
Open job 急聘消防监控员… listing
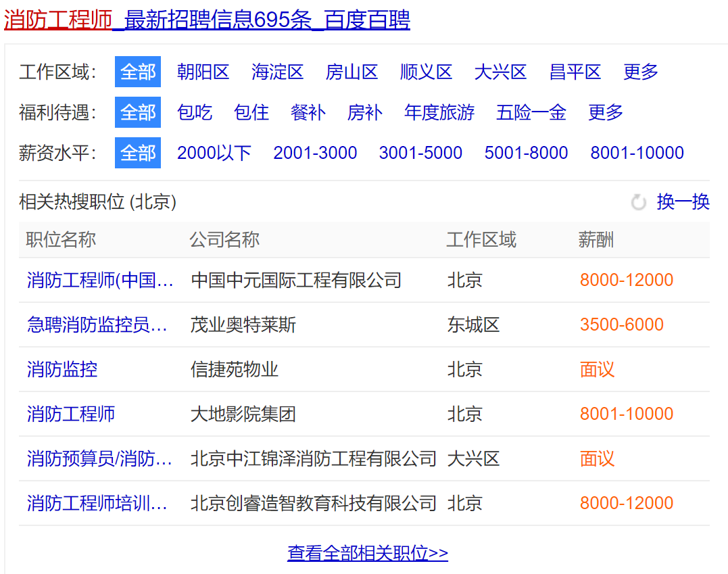(x=97, y=325)
